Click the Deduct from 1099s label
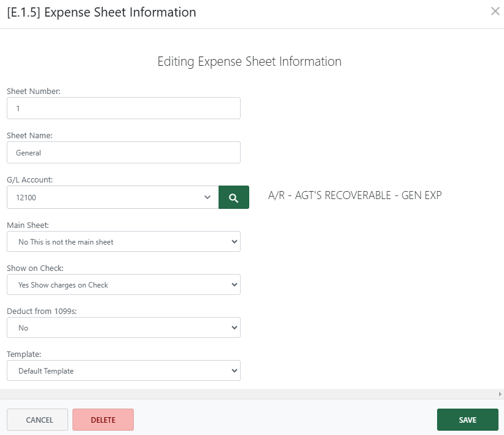The width and height of the screenshot is (504, 435). coord(42,311)
